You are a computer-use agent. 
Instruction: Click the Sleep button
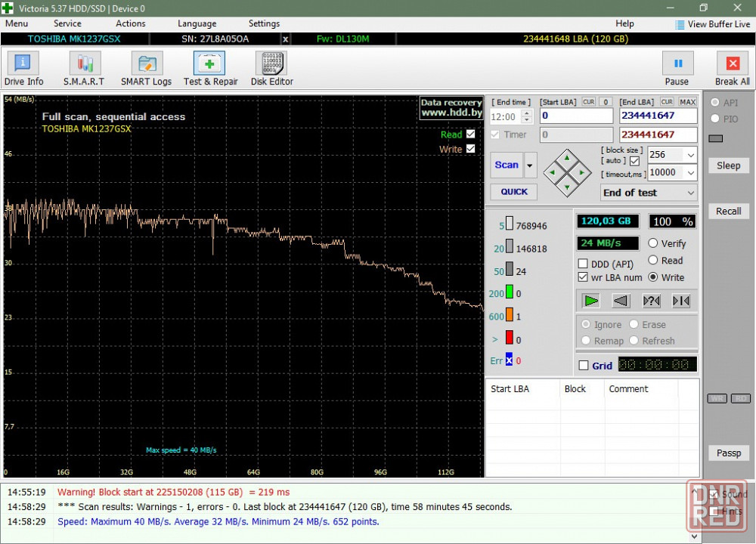728,165
